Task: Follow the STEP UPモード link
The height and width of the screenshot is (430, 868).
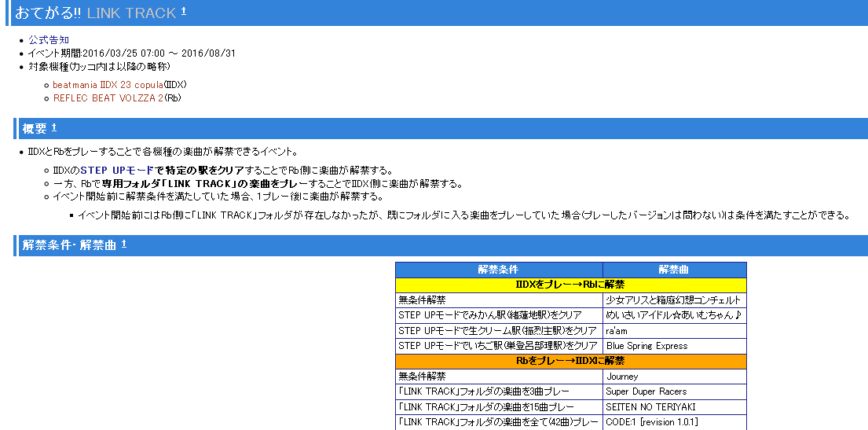Action: (x=116, y=170)
